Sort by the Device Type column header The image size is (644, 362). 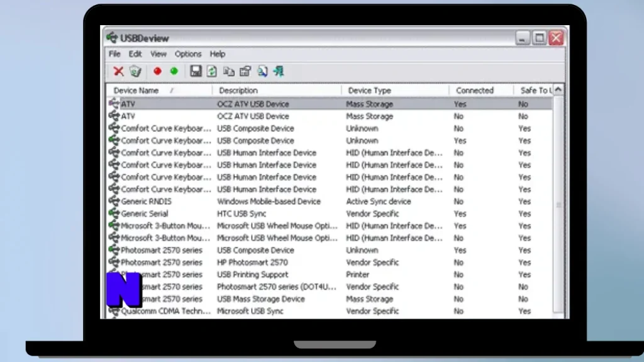tap(395, 90)
